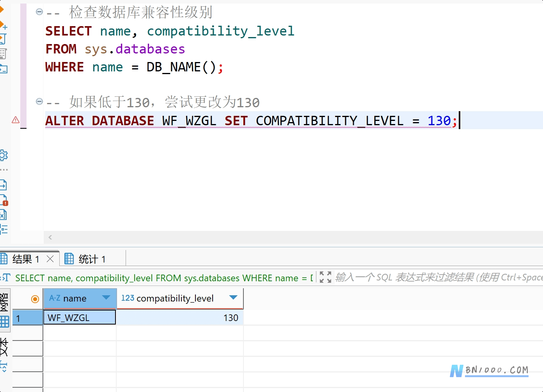Click grid icon on 结果 1 tab
Viewport: 543px width, 392px height.
4,259
